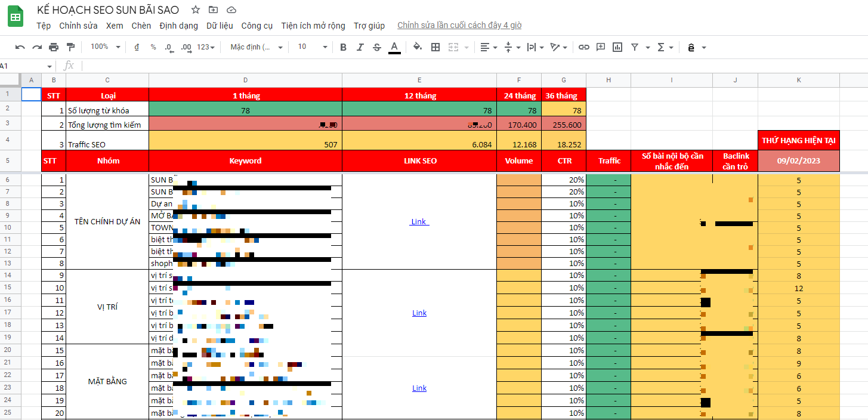Toggle italic formatting
Viewport: 868px width, 420px height.
coord(360,47)
